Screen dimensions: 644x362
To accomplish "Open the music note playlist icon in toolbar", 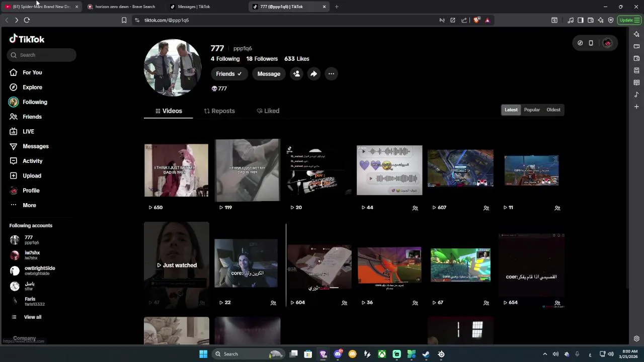I will pyautogui.click(x=570, y=20).
